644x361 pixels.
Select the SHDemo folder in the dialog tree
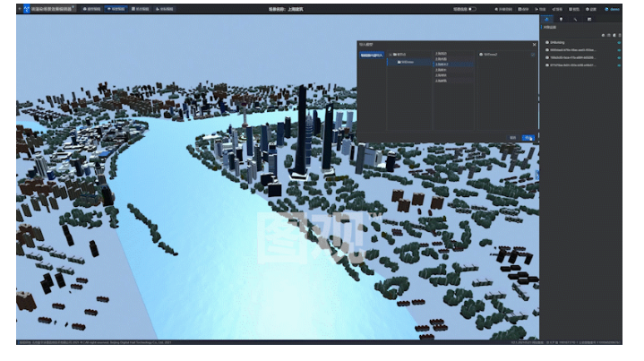(409, 62)
